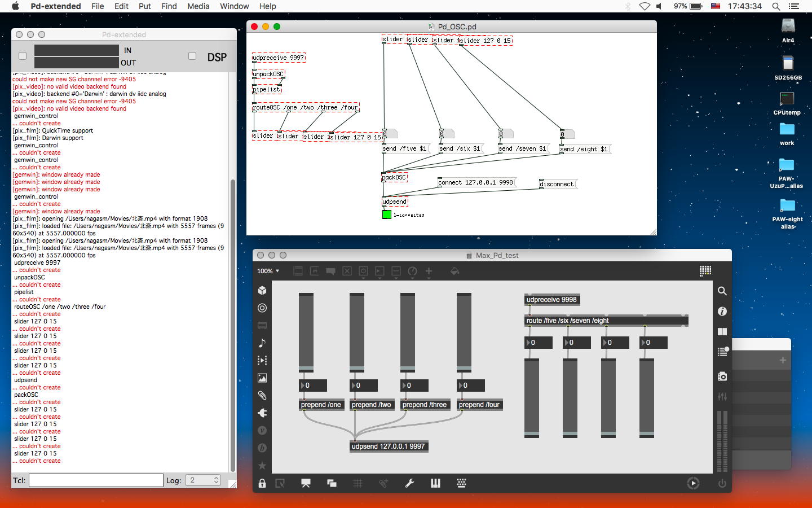This screenshot has width=812, height=508.
Task: Click the 'connect 127.0.0.1 9998' message box
Action: tap(476, 182)
